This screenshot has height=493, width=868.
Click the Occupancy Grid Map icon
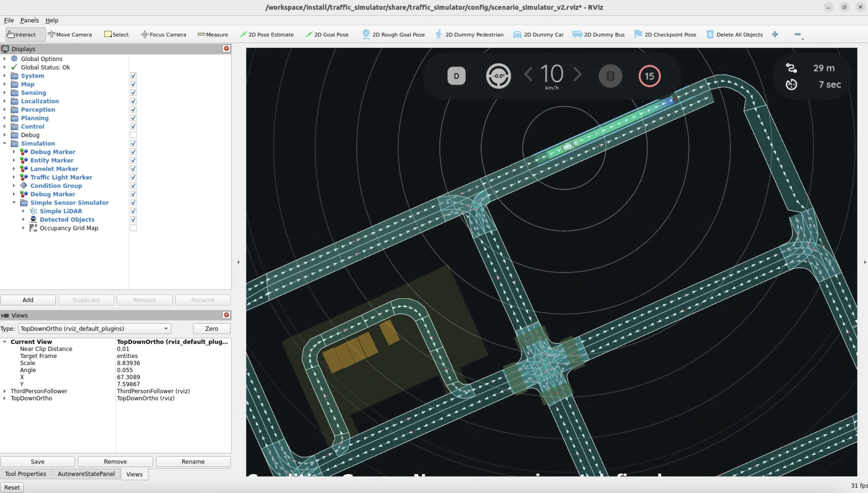click(x=33, y=228)
